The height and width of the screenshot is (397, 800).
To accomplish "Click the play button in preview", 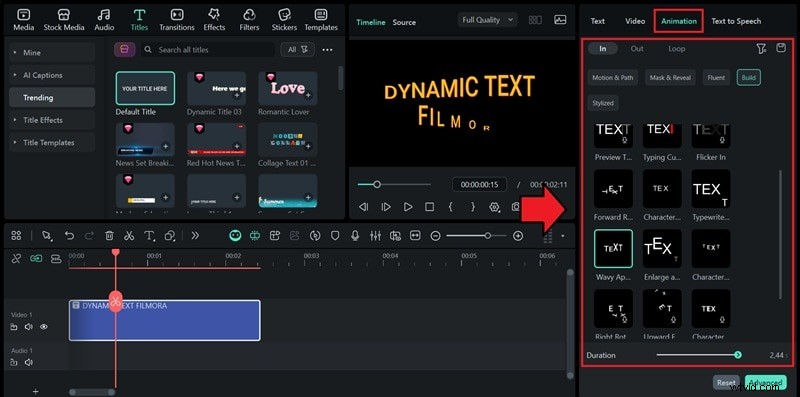I will point(408,207).
